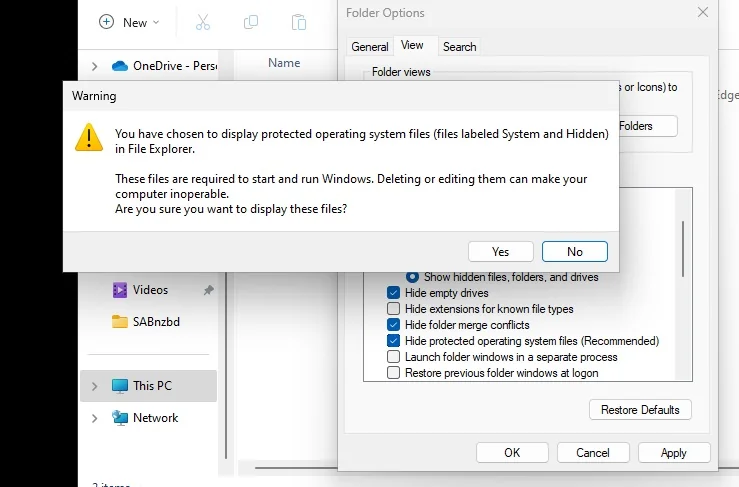Click the Cut scissors icon

tap(203, 22)
